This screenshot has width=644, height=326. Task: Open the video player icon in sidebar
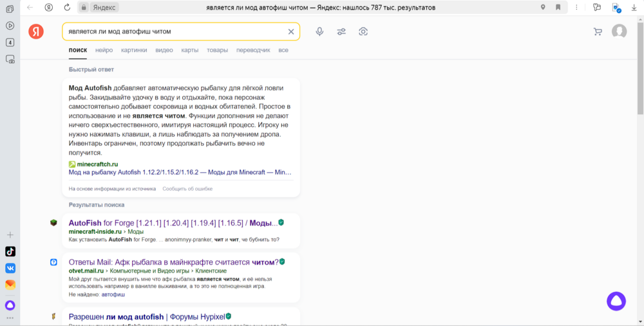(x=10, y=26)
